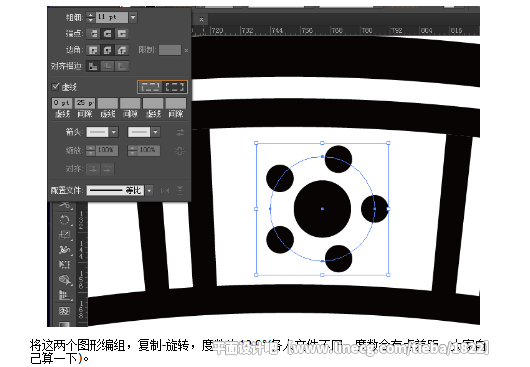Select the Scale tool in toolbar
Viewport: 530px width, 367px height.
coord(64,235)
